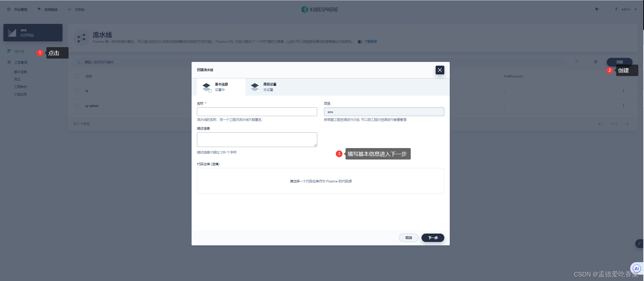Close the create pipeline dialog
Screen dimensions: 644x281
(440, 70)
